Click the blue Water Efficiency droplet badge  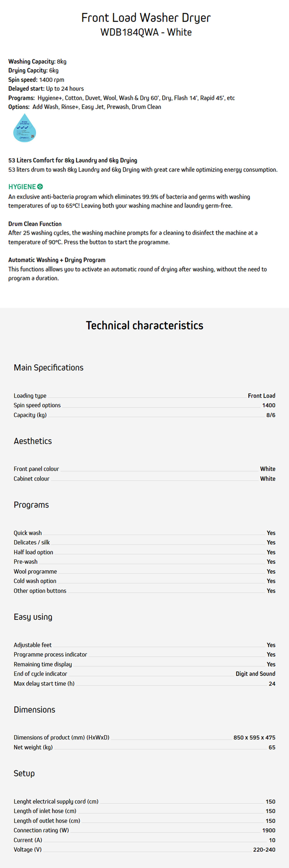(x=24, y=128)
